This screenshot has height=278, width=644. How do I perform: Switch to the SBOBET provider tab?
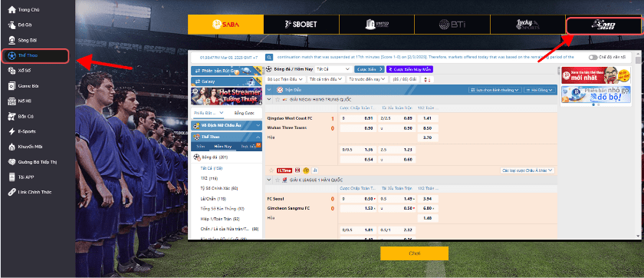tap(301, 25)
